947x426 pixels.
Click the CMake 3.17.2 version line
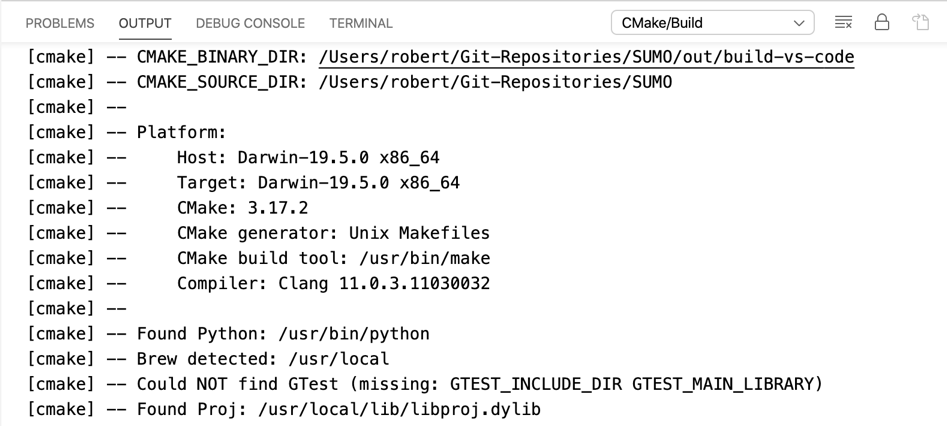(x=242, y=208)
